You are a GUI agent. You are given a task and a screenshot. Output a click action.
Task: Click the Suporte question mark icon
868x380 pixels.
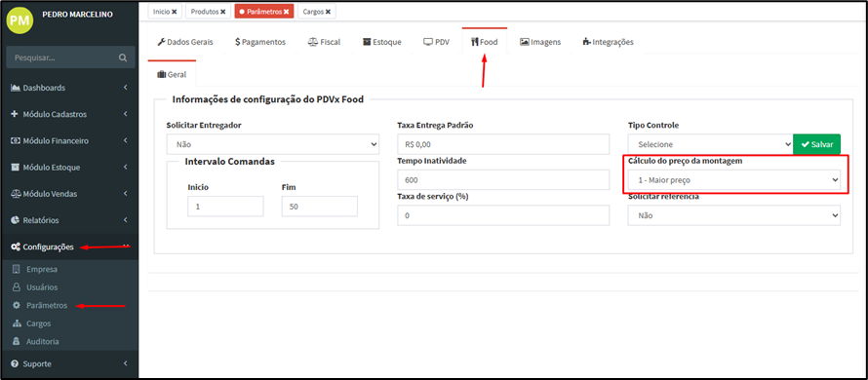pos(16,364)
